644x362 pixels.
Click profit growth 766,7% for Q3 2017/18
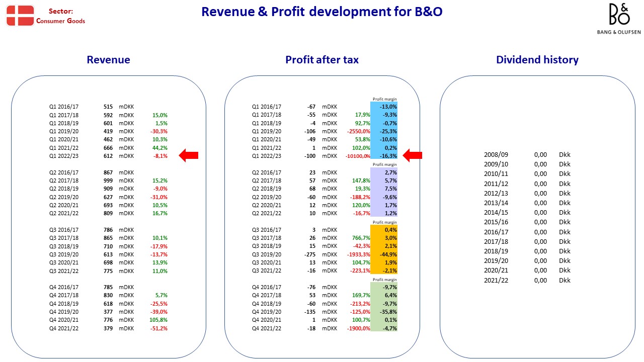(362, 238)
